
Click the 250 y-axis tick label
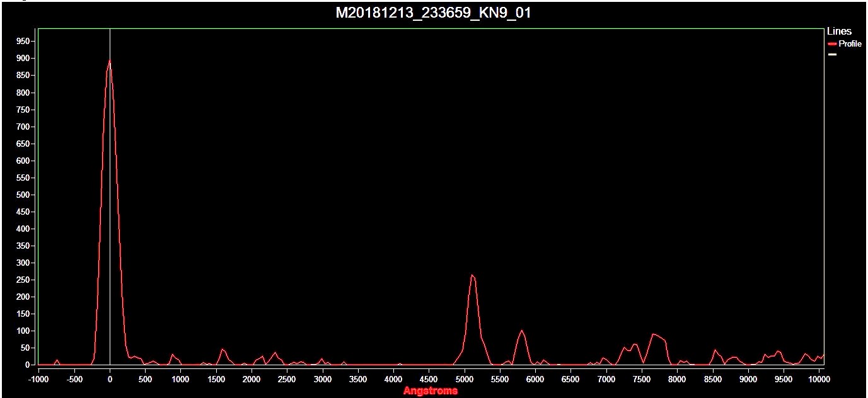[x=23, y=280]
